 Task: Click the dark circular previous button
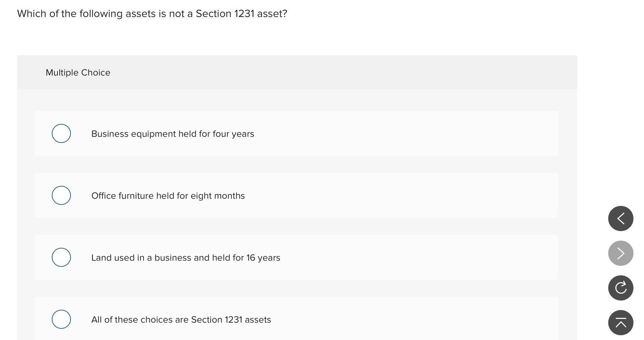(x=621, y=218)
